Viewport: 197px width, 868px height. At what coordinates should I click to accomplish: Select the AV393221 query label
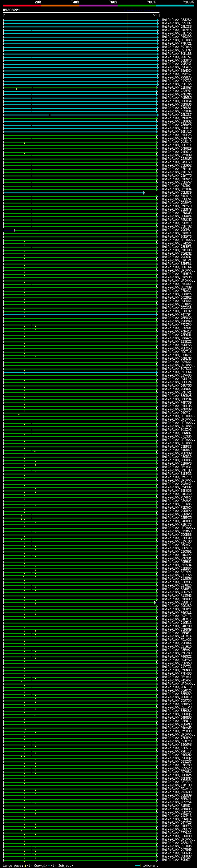point(11,10)
